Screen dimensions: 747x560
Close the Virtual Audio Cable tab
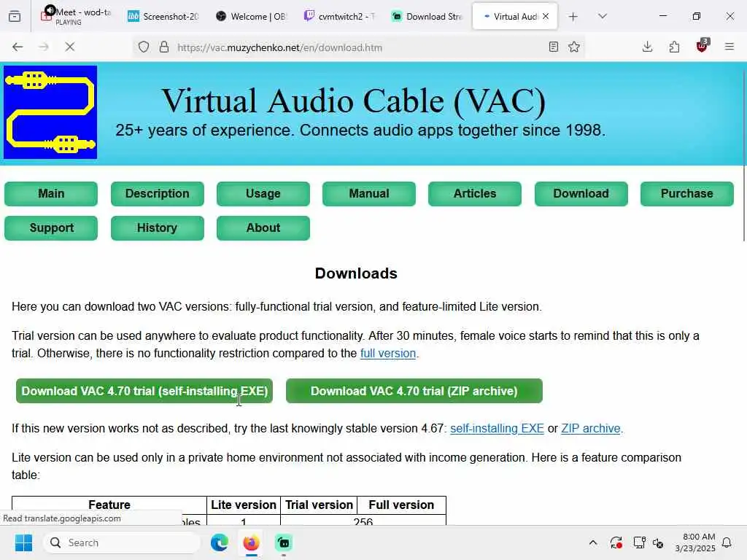click(546, 16)
